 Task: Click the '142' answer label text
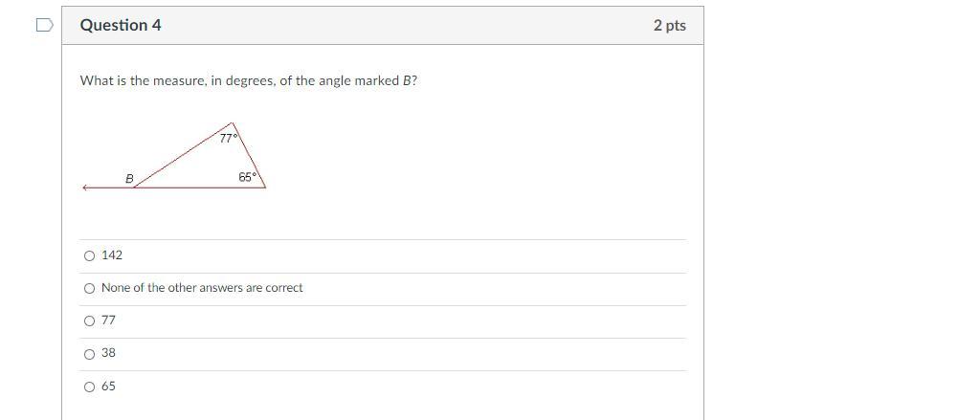point(112,255)
